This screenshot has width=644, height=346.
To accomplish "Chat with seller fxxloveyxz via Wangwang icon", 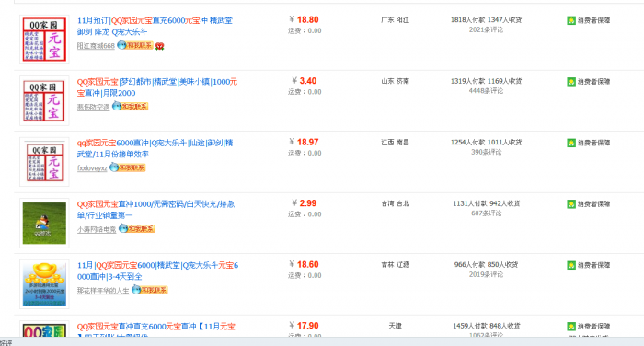I will 128,167.
